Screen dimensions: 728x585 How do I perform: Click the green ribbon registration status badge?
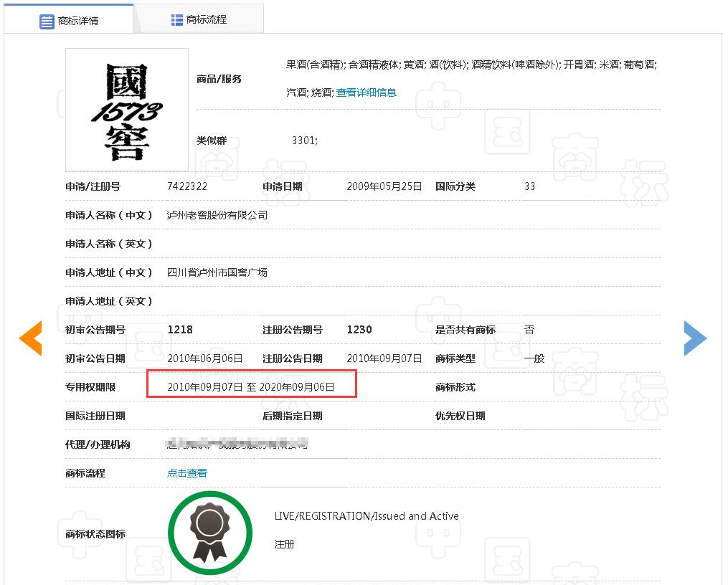tap(210, 533)
